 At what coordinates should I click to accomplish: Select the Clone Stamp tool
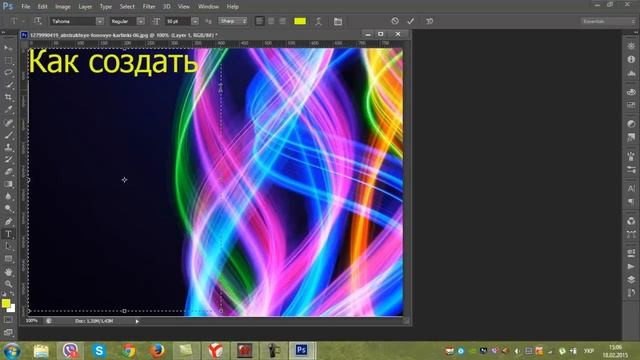coord(8,147)
